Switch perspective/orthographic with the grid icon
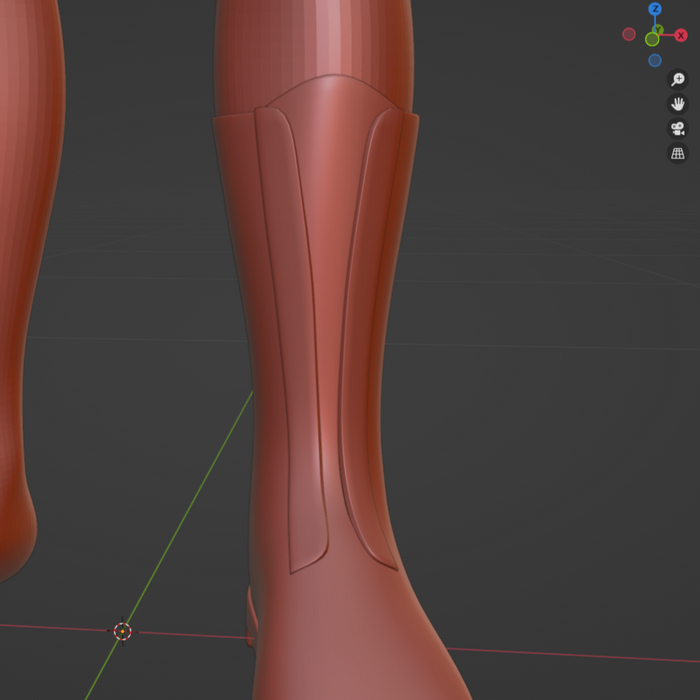 click(x=678, y=154)
